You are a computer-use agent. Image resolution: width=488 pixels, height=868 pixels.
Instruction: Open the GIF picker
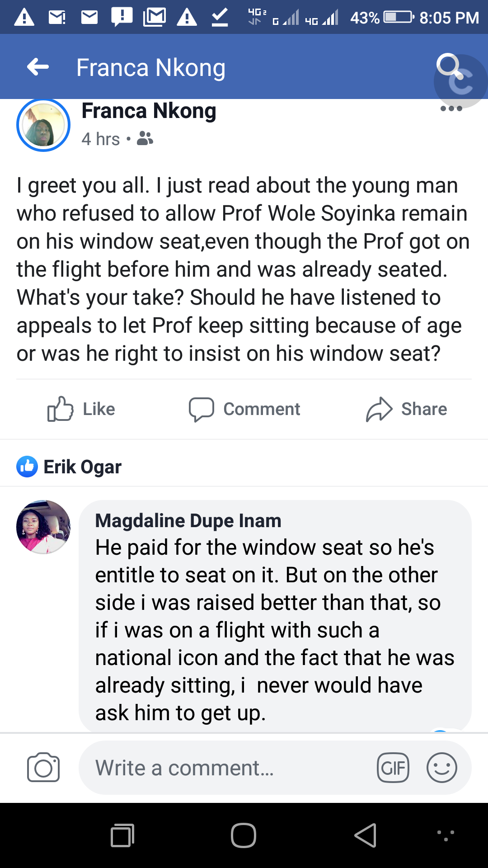click(393, 768)
